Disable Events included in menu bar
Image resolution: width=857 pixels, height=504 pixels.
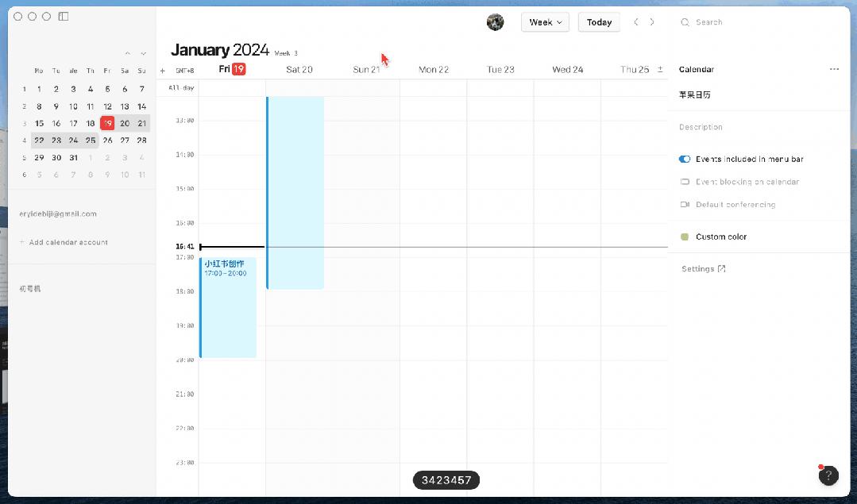684,159
